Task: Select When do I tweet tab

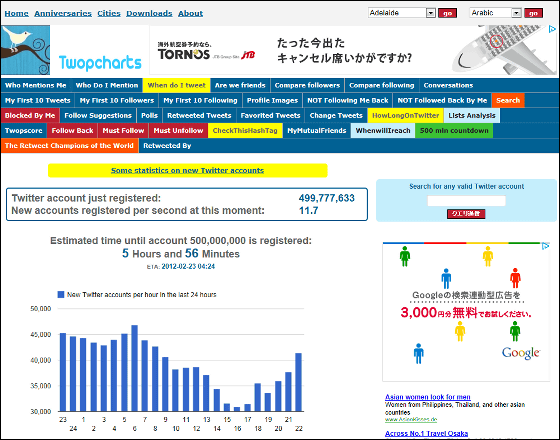Action: (176, 85)
